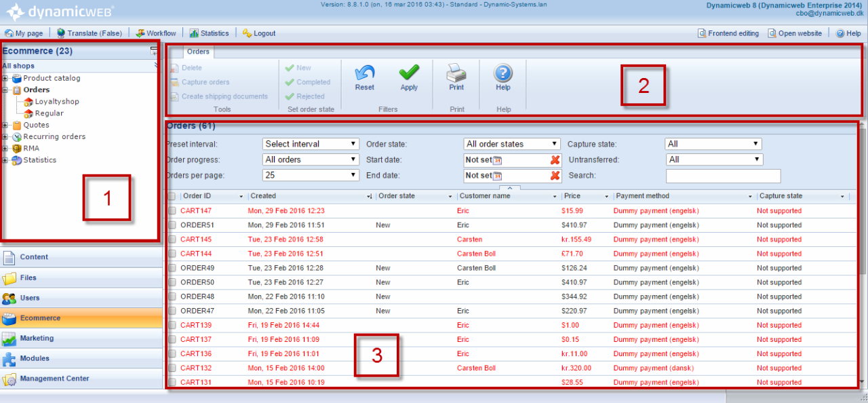868x403 pixels.
Task: Select Loyaltyshop in the Orders tree
Action: pyautogui.click(x=57, y=102)
